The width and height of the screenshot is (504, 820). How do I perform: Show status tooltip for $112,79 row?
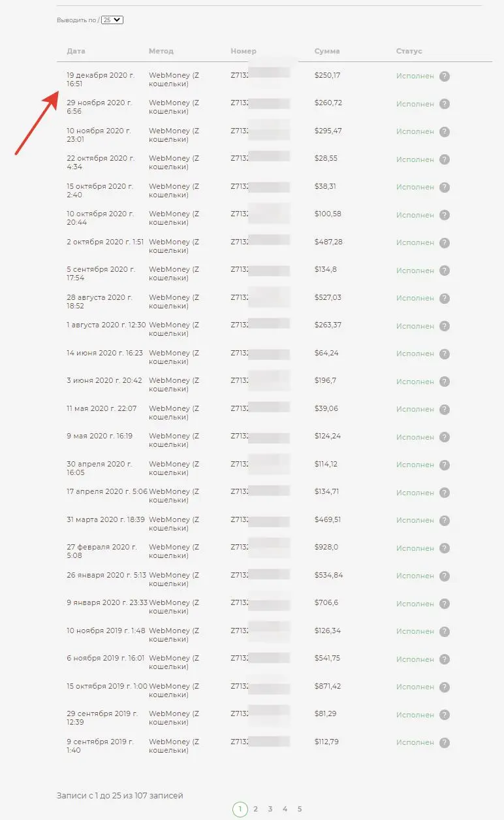coord(445,742)
